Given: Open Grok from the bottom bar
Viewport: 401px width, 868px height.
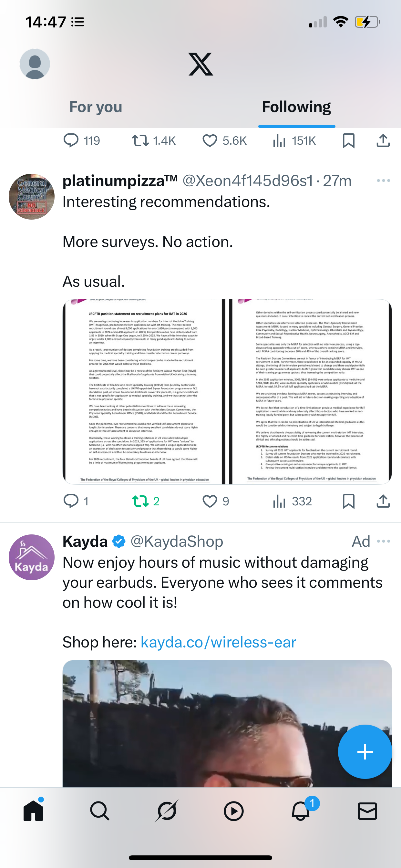Looking at the screenshot, I should click(167, 811).
